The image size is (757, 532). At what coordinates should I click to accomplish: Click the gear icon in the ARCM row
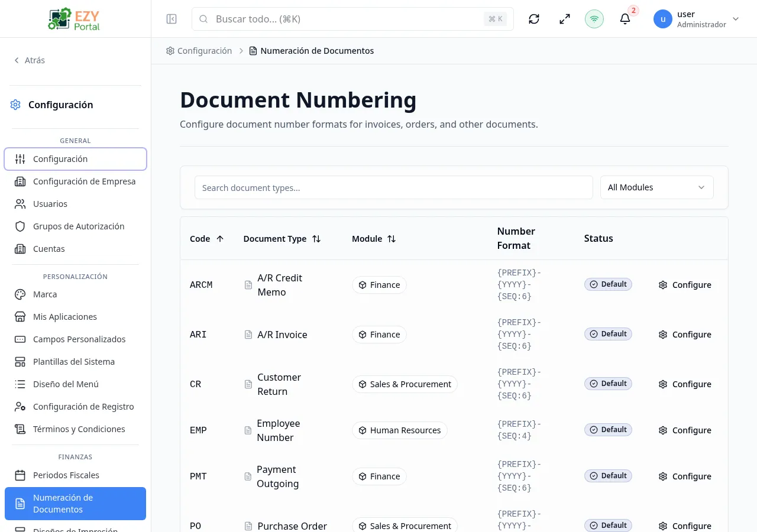(663, 285)
